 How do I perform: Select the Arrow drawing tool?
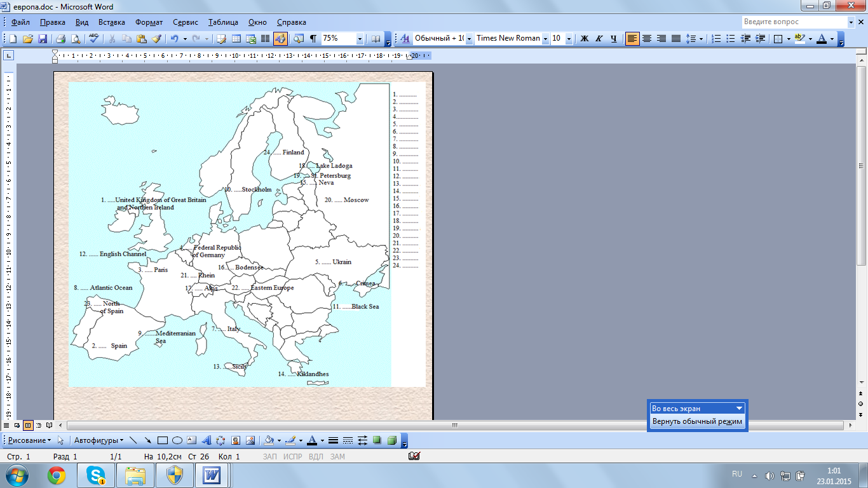click(x=148, y=440)
